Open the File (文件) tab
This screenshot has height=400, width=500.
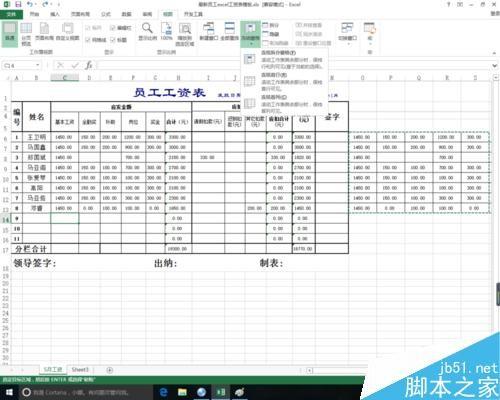11,14
